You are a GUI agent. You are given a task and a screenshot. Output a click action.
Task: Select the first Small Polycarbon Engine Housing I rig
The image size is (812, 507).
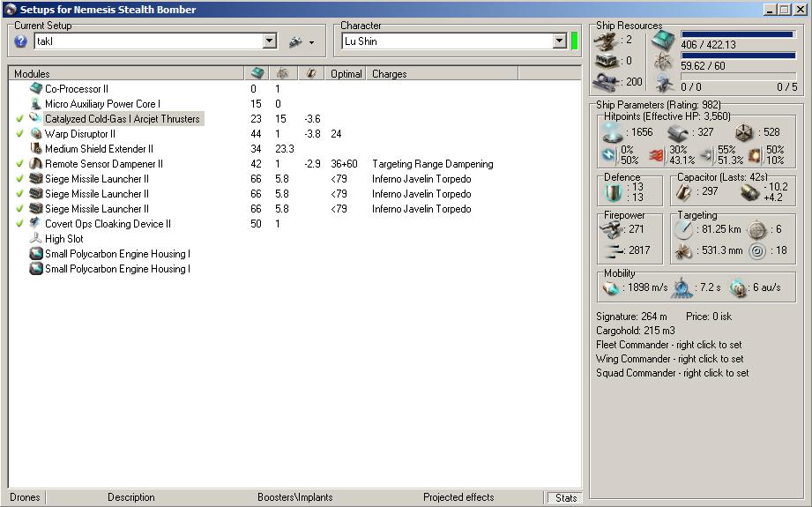(117, 254)
